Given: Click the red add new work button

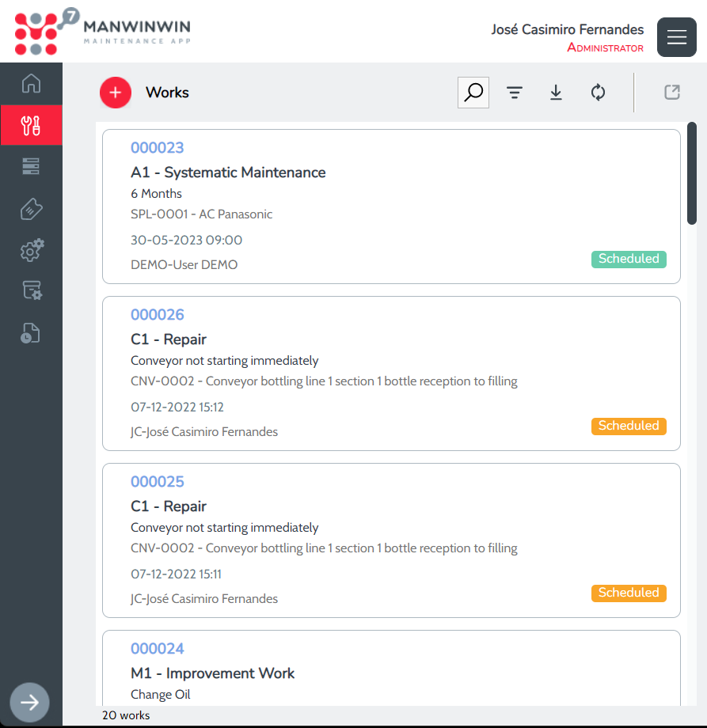Looking at the screenshot, I should coord(116,93).
